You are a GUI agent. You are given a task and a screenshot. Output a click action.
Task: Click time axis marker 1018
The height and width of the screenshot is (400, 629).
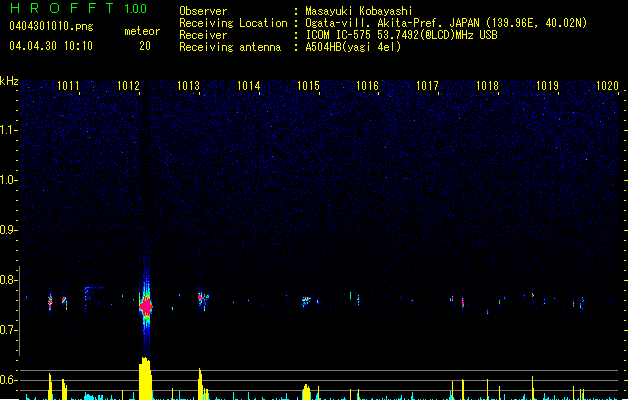pyautogui.click(x=487, y=86)
